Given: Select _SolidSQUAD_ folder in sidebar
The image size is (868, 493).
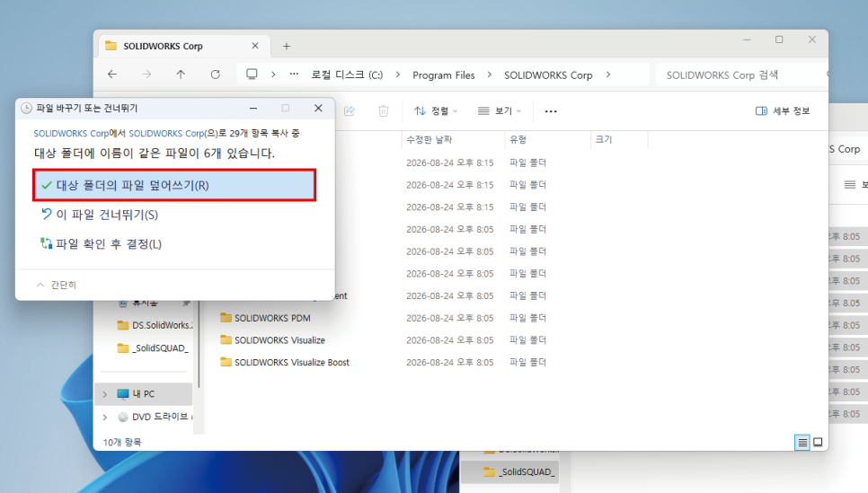Looking at the screenshot, I should (x=154, y=348).
